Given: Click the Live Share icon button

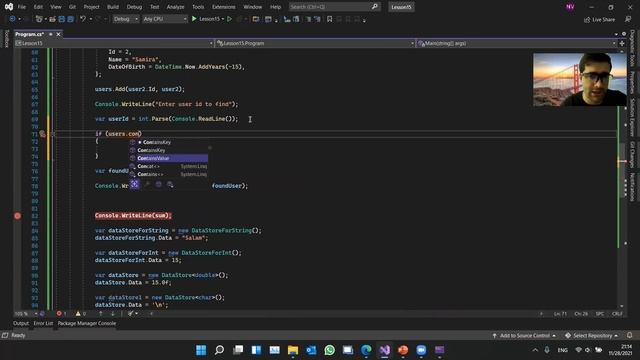Looking at the screenshot, I should tap(599, 19).
